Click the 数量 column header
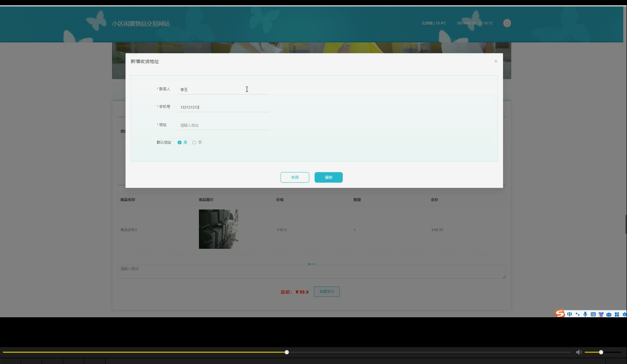The image size is (627, 364). coord(357,200)
